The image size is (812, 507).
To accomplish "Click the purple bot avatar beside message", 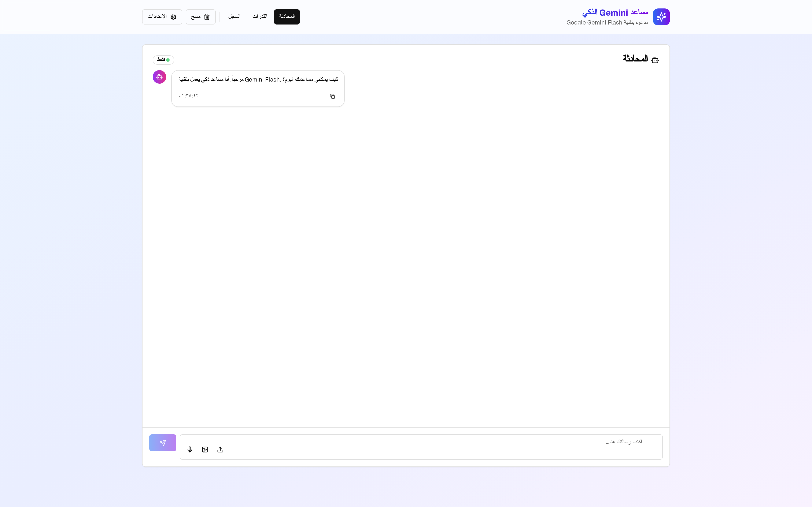I will (x=159, y=77).
